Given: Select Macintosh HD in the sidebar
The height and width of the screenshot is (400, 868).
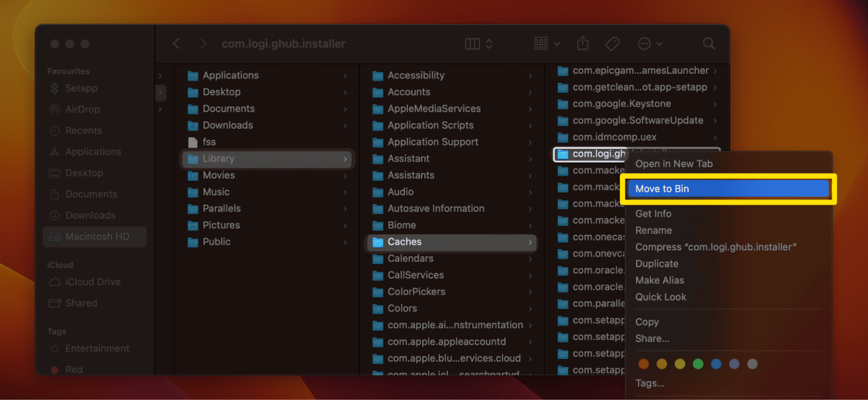Looking at the screenshot, I should [x=94, y=236].
